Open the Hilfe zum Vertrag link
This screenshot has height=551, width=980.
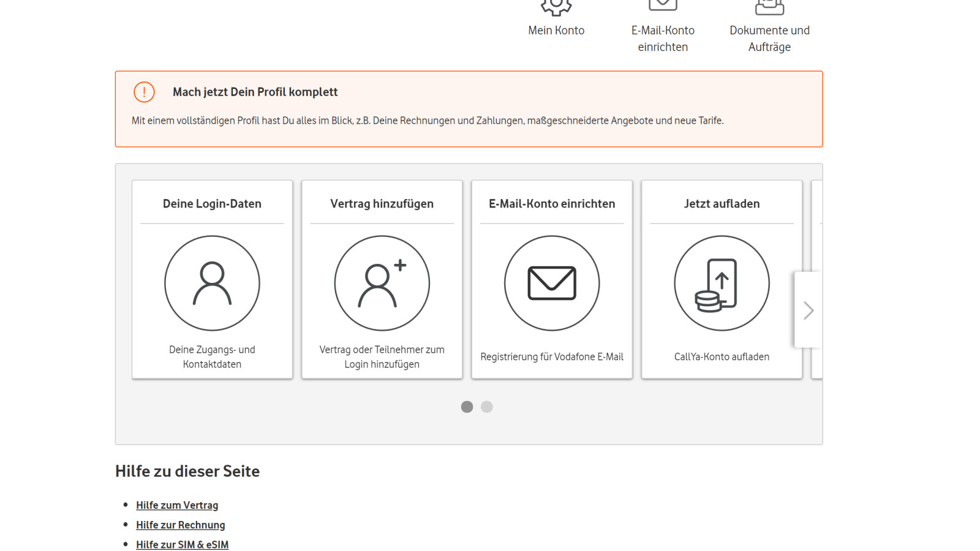(x=177, y=504)
